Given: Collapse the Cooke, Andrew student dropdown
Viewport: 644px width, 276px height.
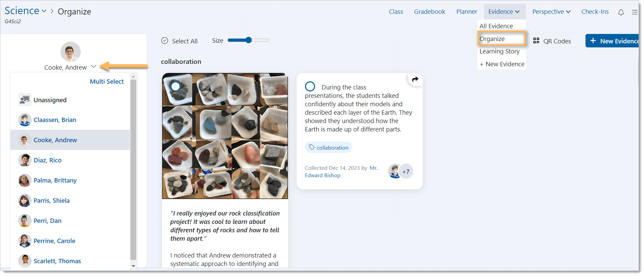Looking at the screenshot, I should pos(94,67).
